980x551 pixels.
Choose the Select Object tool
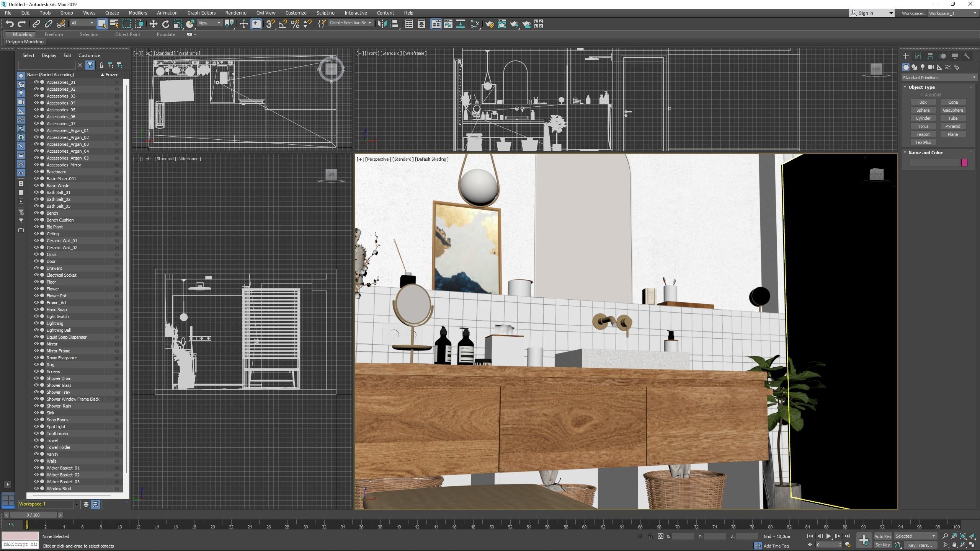[x=102, y=24]
